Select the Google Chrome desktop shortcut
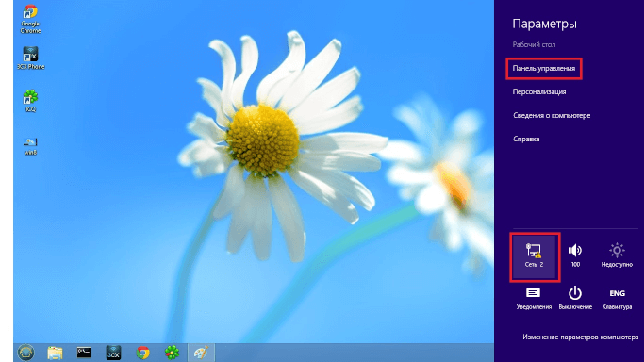The image size is (644, 362). pos(30,19)
